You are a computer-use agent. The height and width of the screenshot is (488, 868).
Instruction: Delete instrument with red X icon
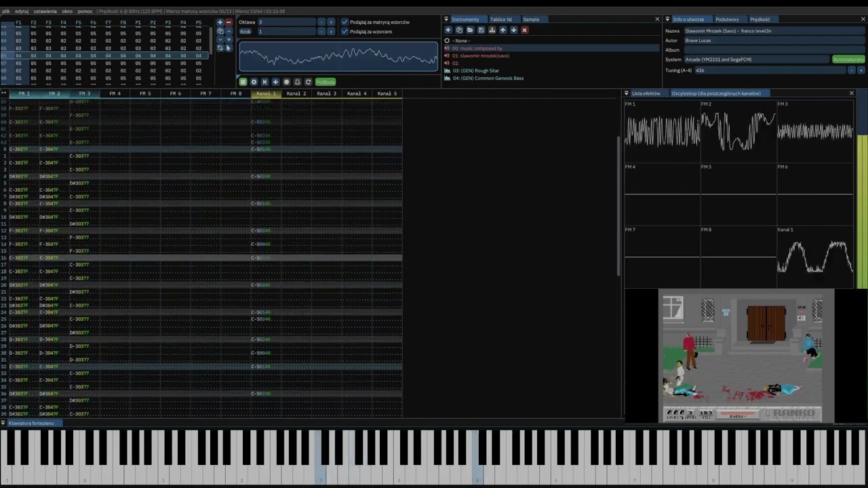(x=524, y=30)
